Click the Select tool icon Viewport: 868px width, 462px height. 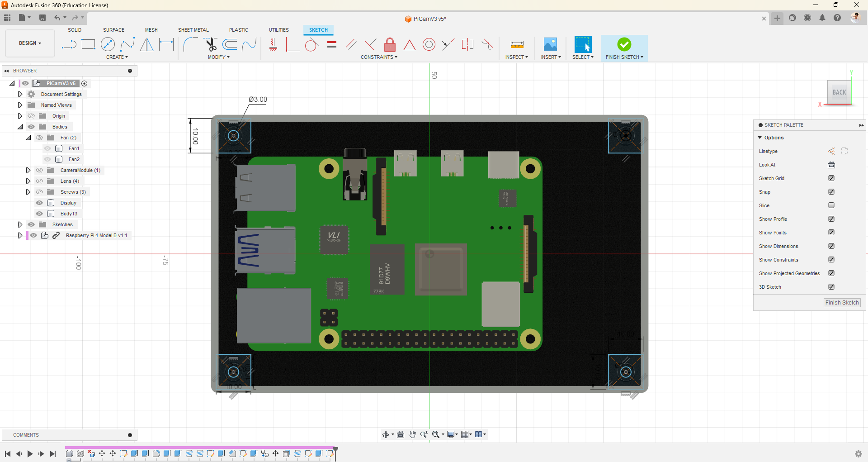583,44
